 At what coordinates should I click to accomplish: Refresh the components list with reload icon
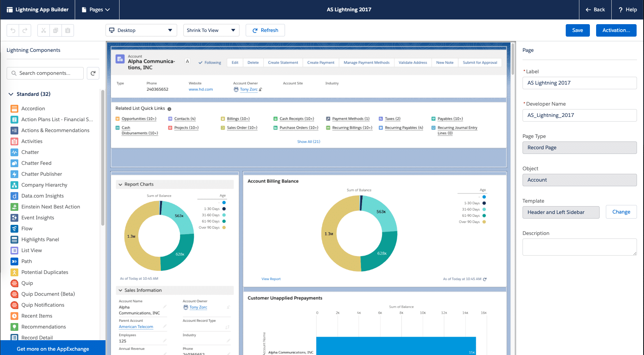(93, 73)
